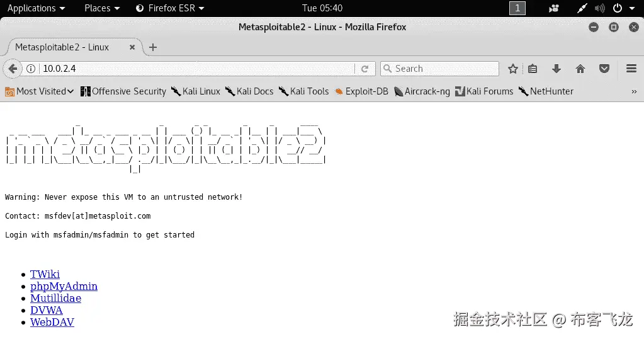Image resolution: width=644 pixels, height=339 pixels.
Task: Click the power icon in top bar
Action: pos(618,8)
